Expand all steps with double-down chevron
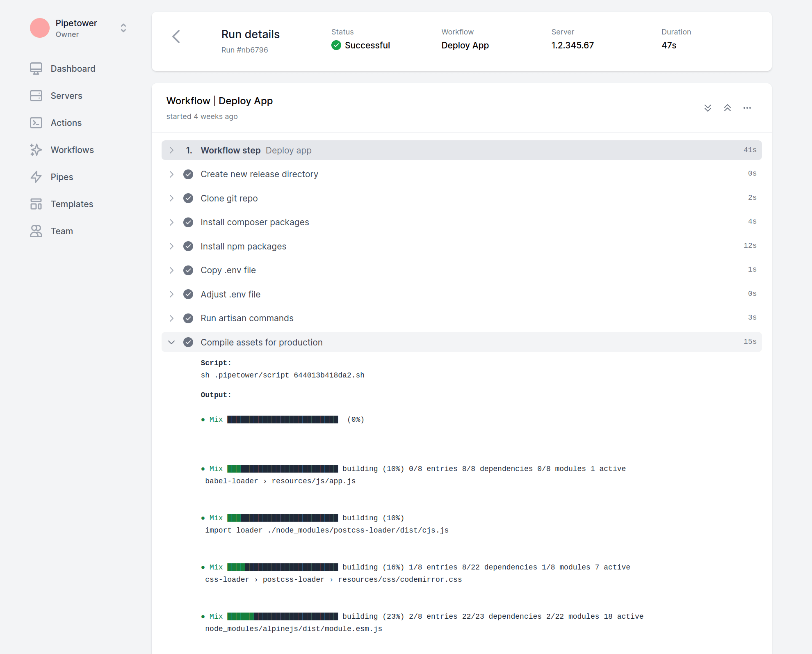The image size is (812, 654). tap(708, 108)
